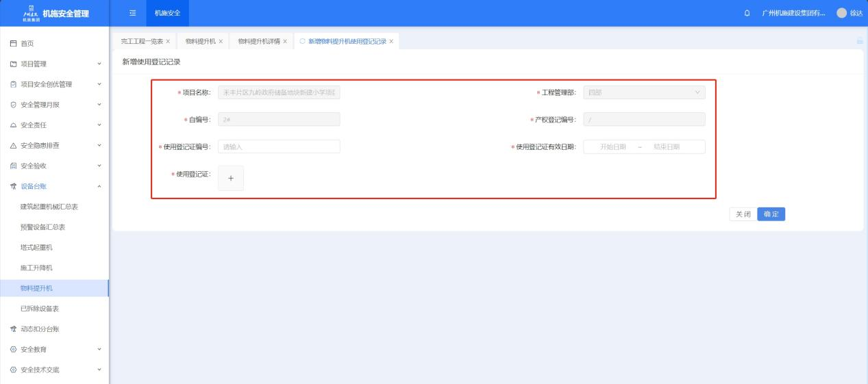Collapse the 设备台账 menu section
Screen dimensions: 868x384
(99, 186)
